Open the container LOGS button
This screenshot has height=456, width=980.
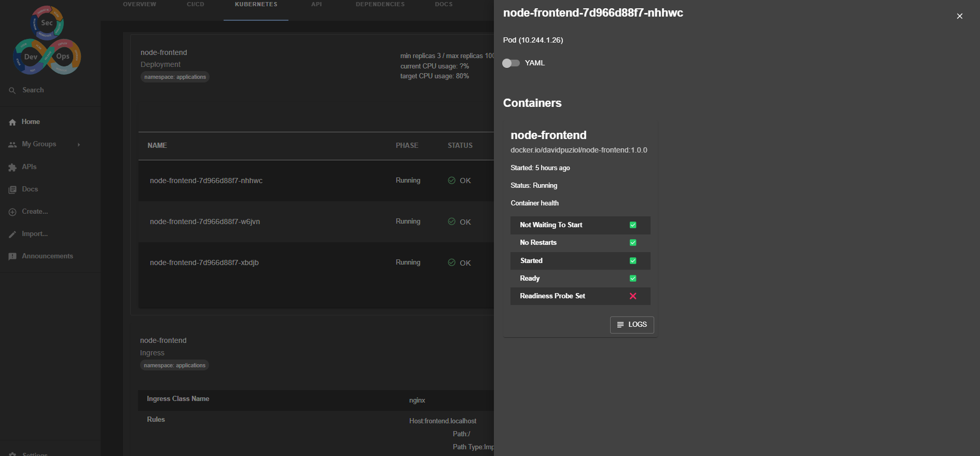point(632,325)
